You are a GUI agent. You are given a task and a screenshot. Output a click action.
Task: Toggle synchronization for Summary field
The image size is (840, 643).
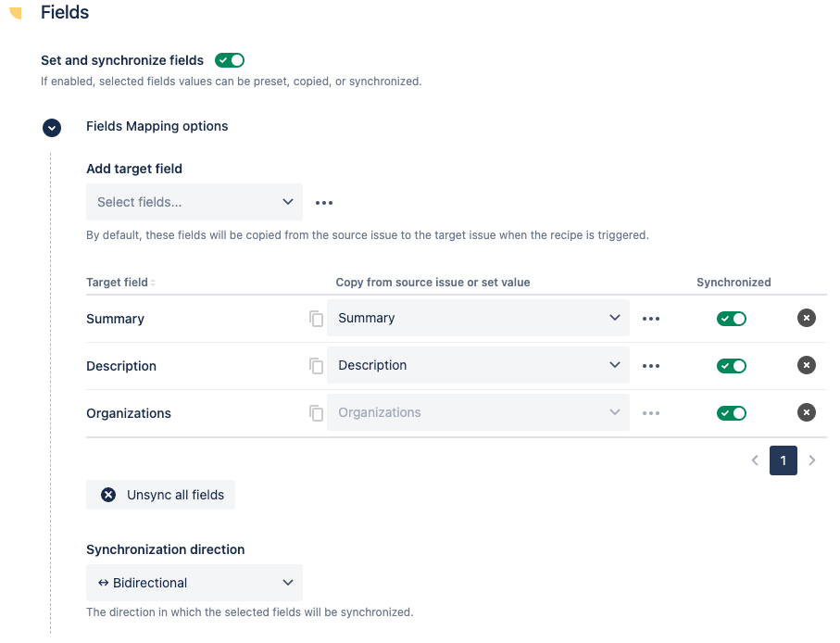[x=732, y=319]
